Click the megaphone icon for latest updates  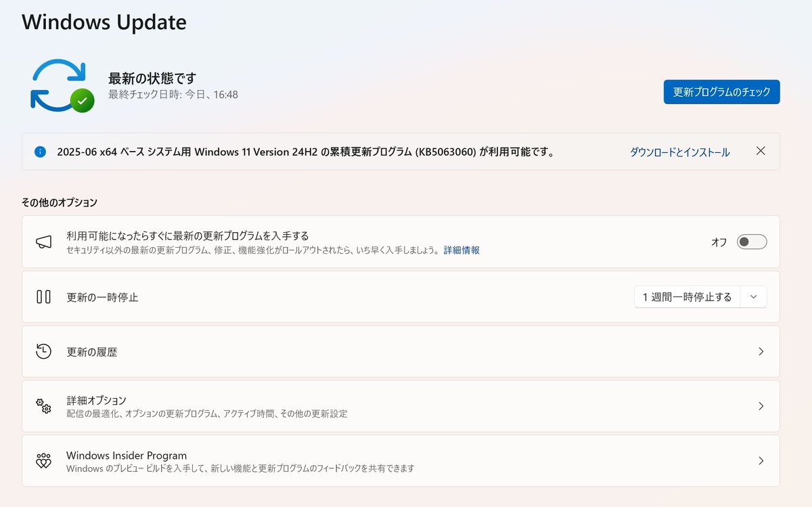point(43,242)
